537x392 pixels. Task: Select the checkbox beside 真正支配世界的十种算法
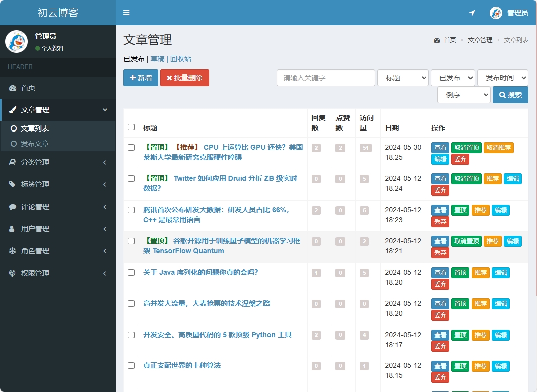pos(130,366)
